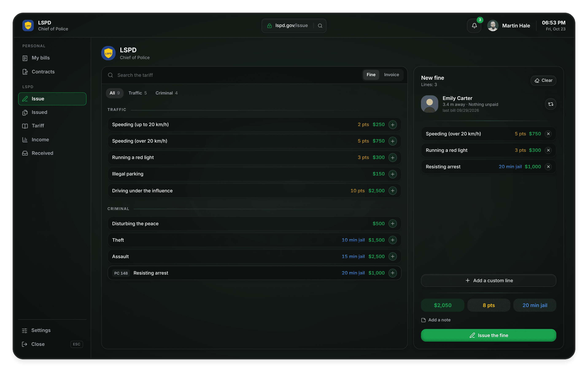The image size is (588, 372).
Task: Clear the new fine
Action: point(543,81)
